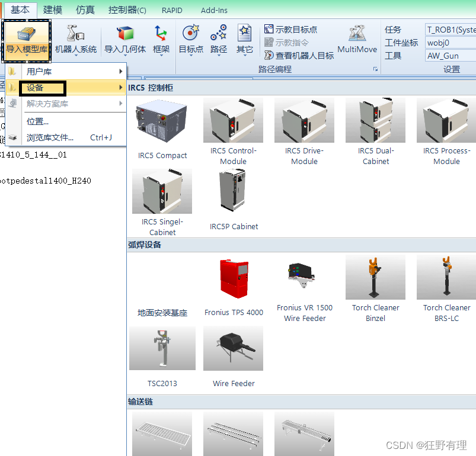476x456 pixels.
Task: Select the IRC5 Compact controller
Action: [x=162, y=130]
